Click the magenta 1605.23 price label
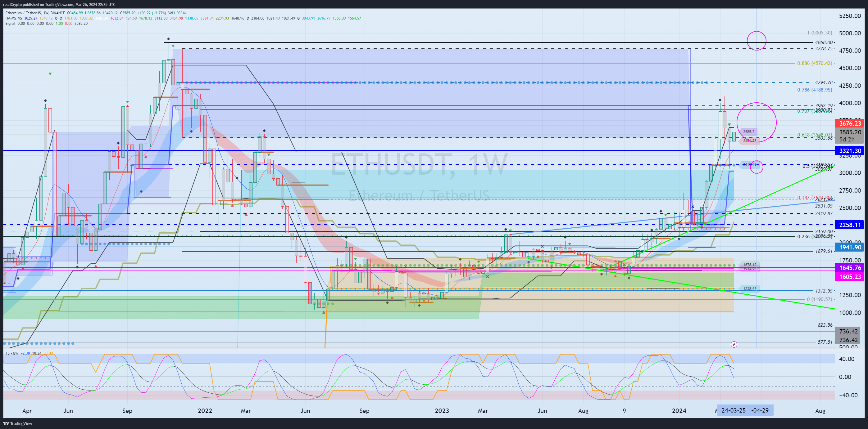The height and width of the screenshot is (429, 868). (x=850, y=277)
